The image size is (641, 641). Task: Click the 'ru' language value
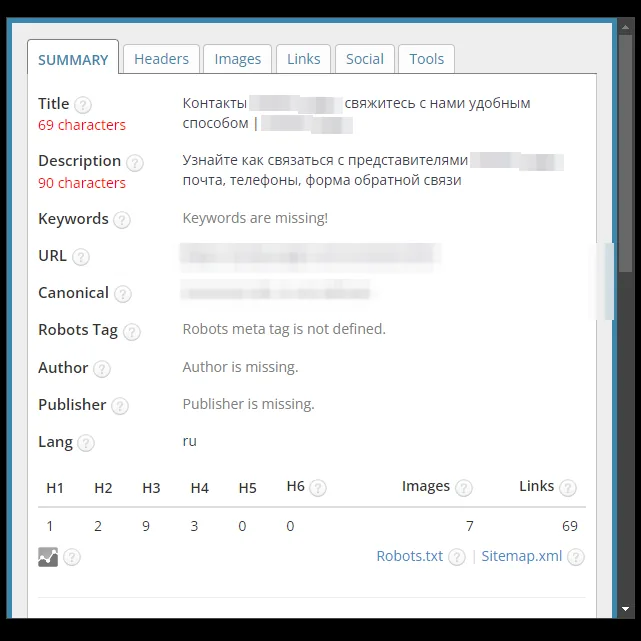click(190, 441)
